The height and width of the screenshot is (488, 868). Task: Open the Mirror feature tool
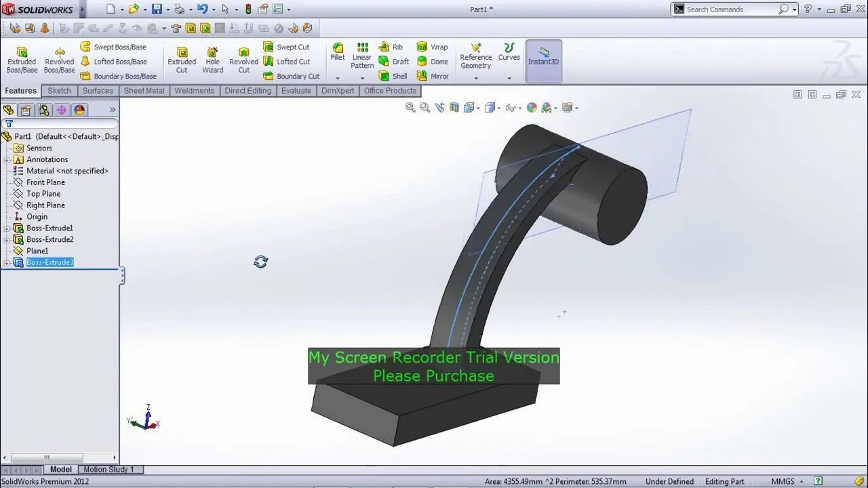(433, 76)
